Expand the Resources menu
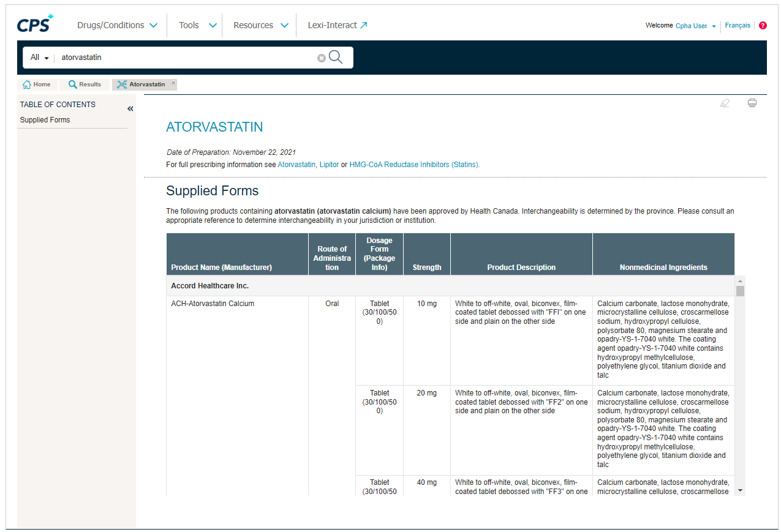 point(261,25)
